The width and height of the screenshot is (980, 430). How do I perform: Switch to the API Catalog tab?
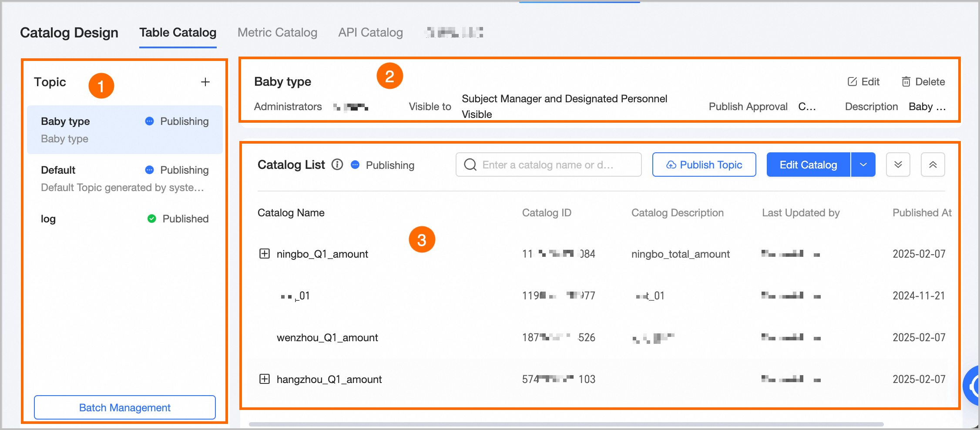click(x=371, y=33)
